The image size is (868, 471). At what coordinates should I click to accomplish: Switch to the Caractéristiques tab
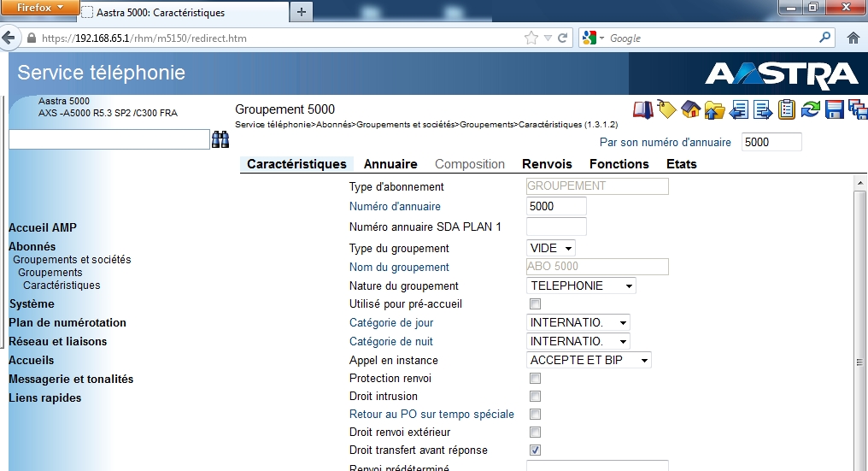tap(296, 164)
